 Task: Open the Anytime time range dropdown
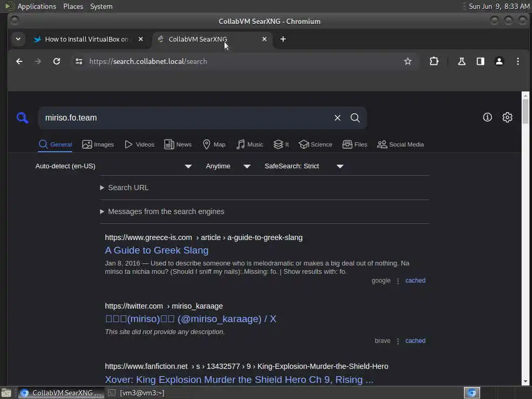pos(228,166)
